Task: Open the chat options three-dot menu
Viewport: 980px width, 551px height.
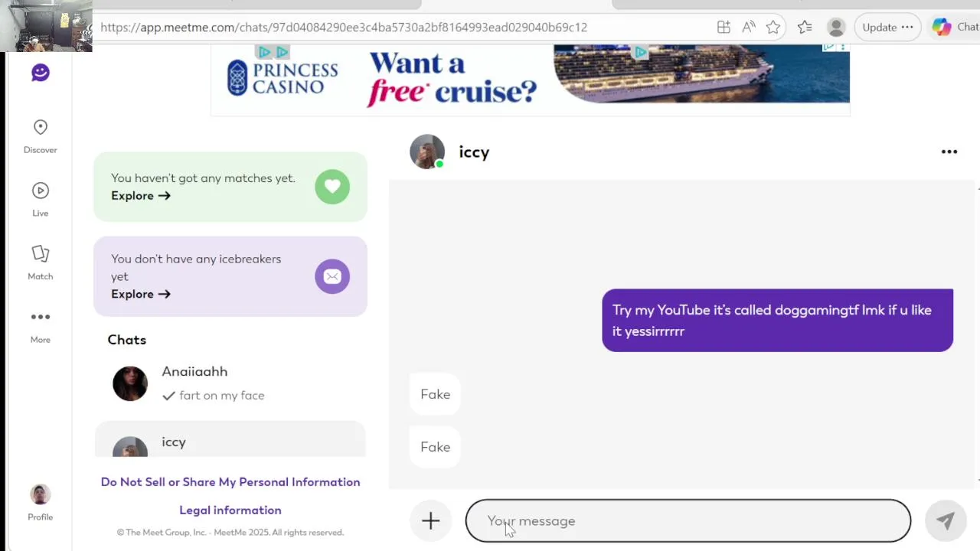Action: (949, 152)
